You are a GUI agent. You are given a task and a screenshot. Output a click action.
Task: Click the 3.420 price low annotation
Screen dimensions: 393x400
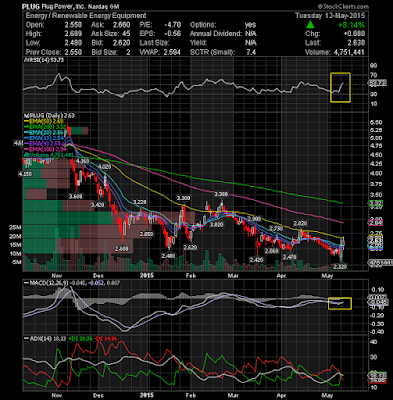[97, 205]
